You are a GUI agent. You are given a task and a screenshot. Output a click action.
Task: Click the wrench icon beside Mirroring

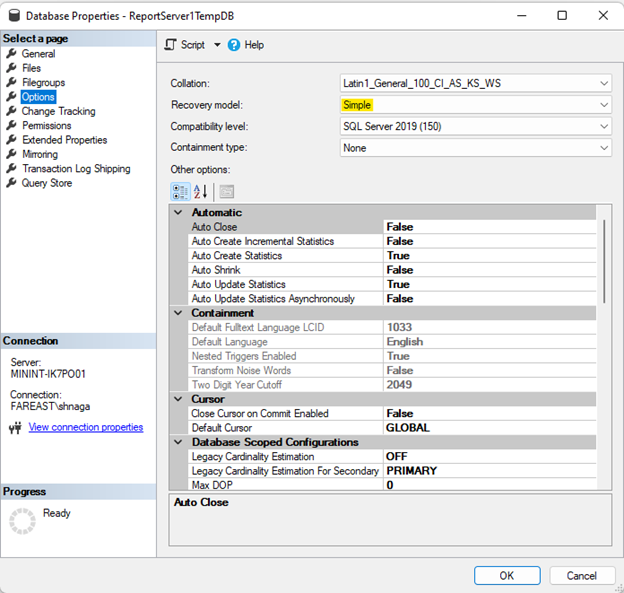point(12,154)
